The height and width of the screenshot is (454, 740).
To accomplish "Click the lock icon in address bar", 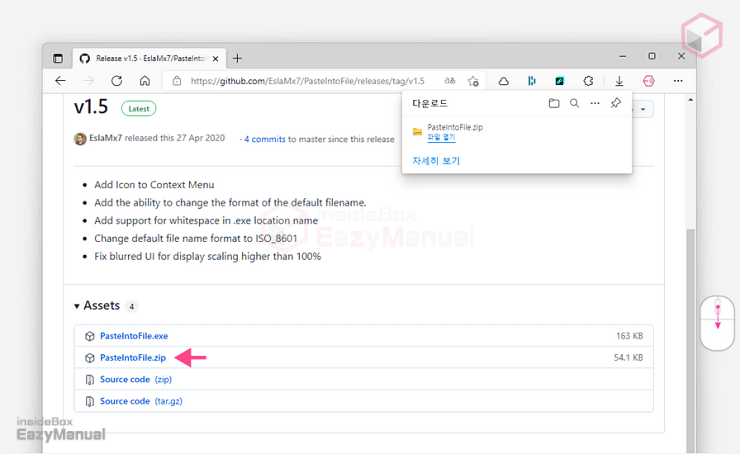I will 177,81.
